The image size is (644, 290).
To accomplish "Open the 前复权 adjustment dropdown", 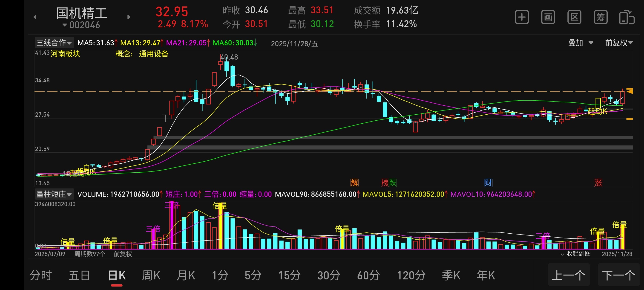I will (618, 43).
